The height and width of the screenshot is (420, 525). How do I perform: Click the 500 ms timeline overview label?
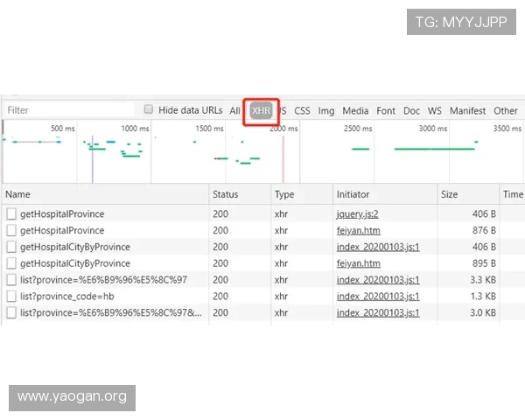[x=63, y=129]
